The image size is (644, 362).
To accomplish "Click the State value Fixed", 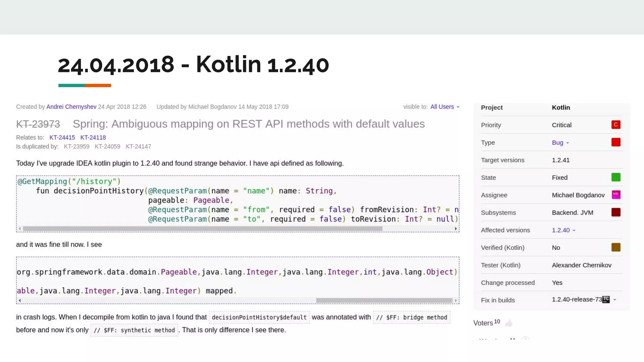I will click(x=560, y=178).
